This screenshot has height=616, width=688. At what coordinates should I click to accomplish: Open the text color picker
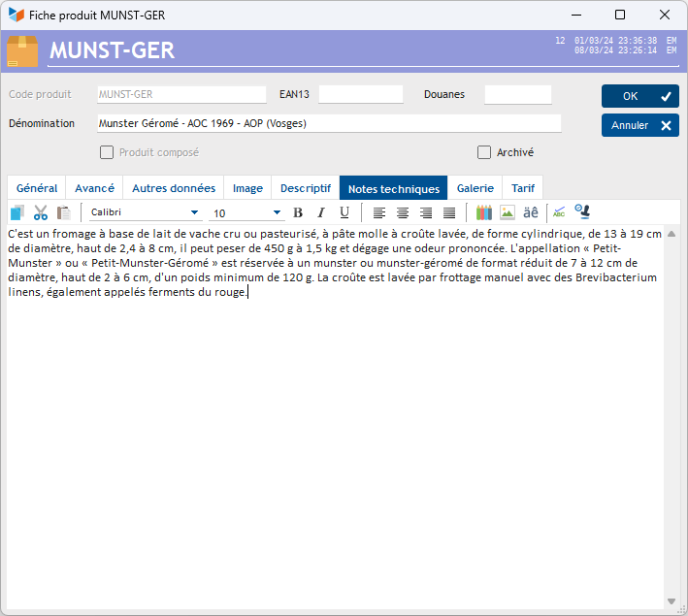(x=484, y=212)
